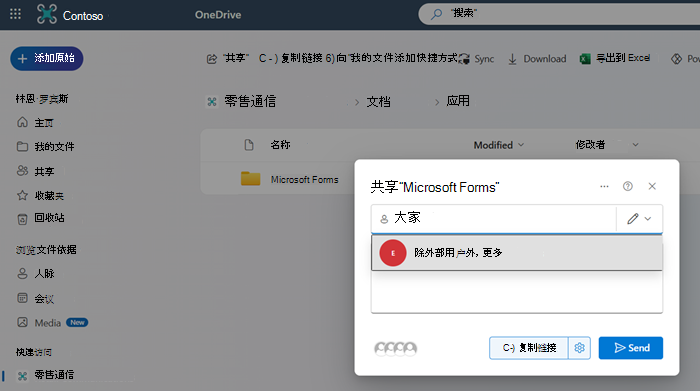The image size is (700, 391).
Task: Click the Download toolbar button
Action: point(537,58)
